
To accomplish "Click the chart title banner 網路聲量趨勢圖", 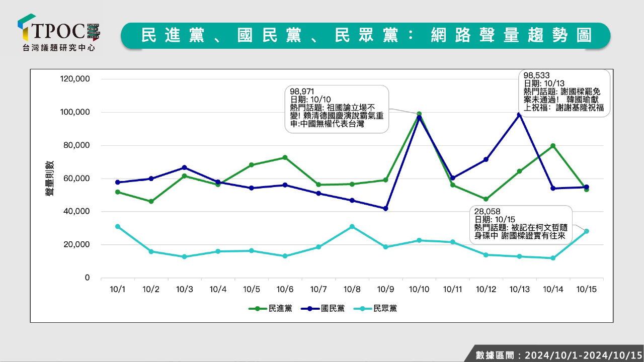I will click(x=365, y=35).
